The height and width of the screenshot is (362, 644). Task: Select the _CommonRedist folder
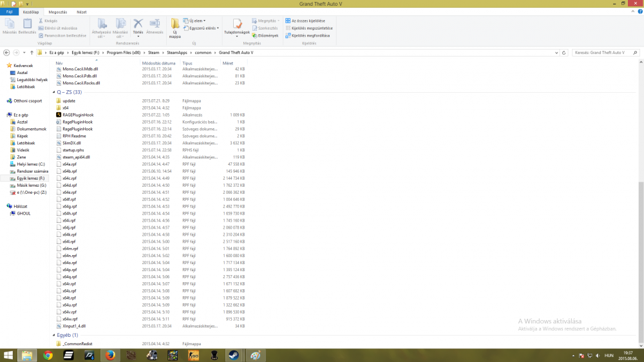pos(77,343)
